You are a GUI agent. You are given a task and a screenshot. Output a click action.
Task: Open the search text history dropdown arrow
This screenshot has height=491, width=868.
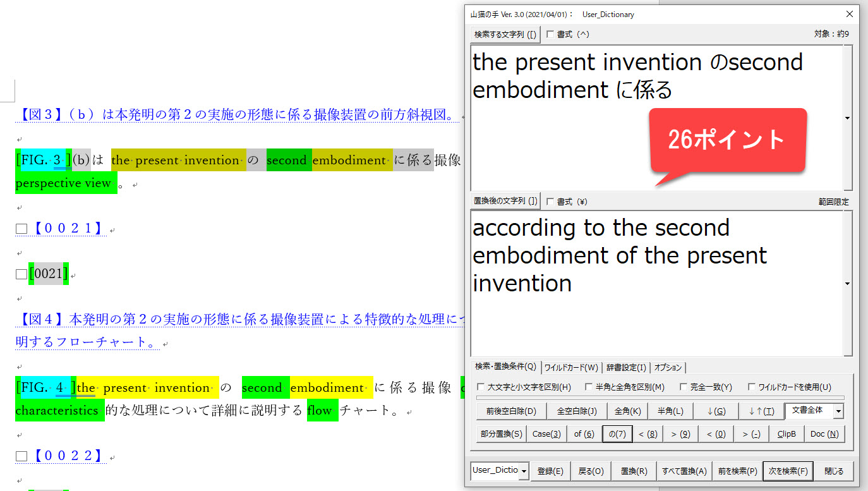[x=847, y=118]
